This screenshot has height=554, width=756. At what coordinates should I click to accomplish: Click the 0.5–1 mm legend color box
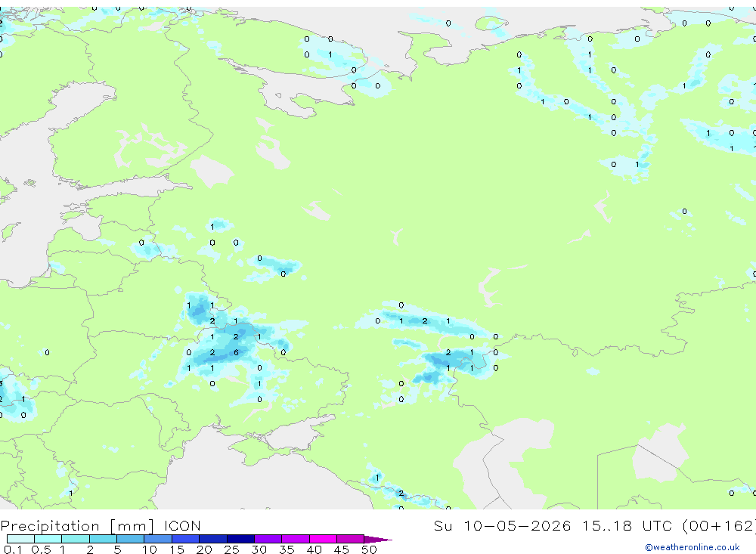pyautogui.click(x=48, y=539)
